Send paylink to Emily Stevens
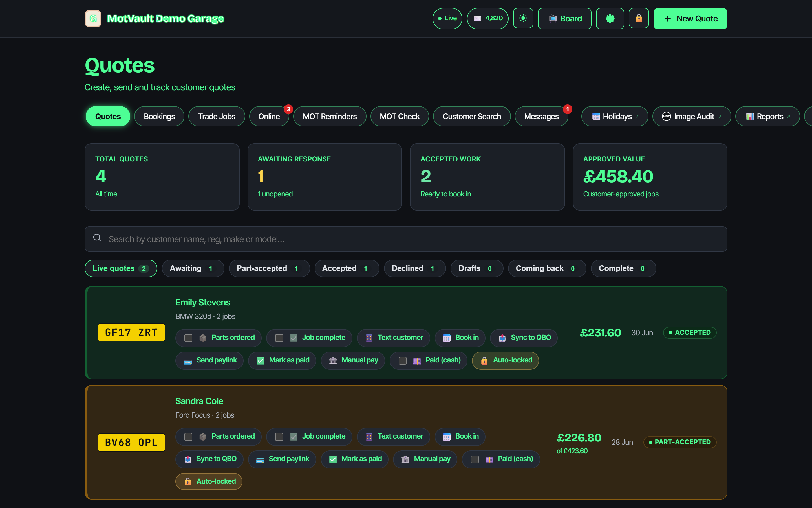Image resolution: width=812 pixels, height=508 pixels. 209,360
